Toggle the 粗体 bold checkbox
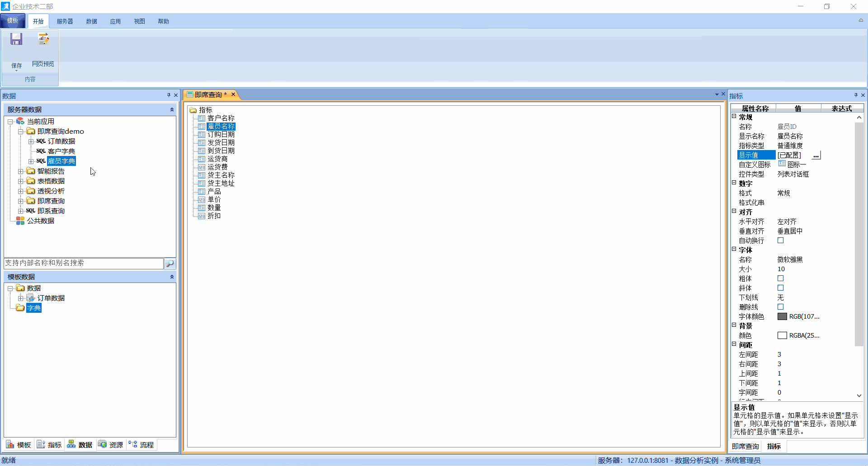Viewport: 868px width, 466px height. [780, 278]
